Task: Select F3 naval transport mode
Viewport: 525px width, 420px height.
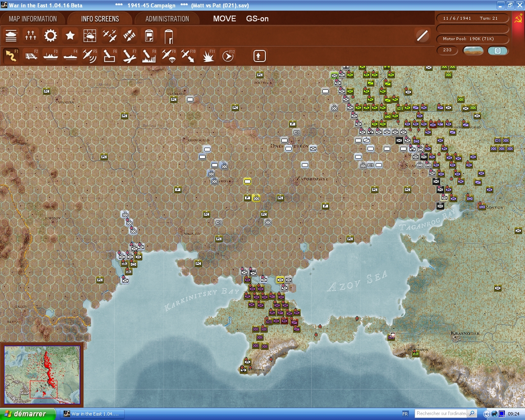Action: 50,56
